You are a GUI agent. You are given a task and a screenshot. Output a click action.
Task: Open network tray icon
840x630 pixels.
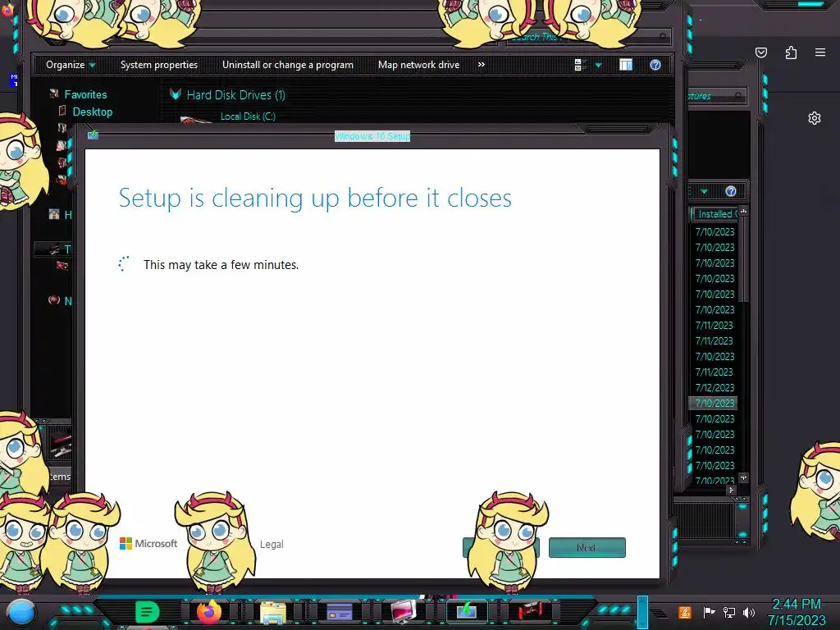729,612
